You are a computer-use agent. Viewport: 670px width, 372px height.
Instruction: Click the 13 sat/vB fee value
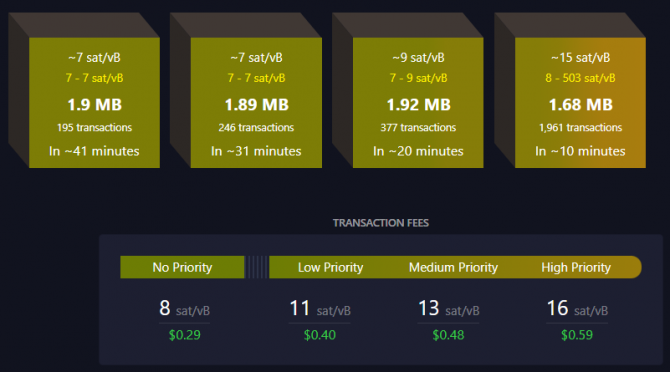pos(448,308)
